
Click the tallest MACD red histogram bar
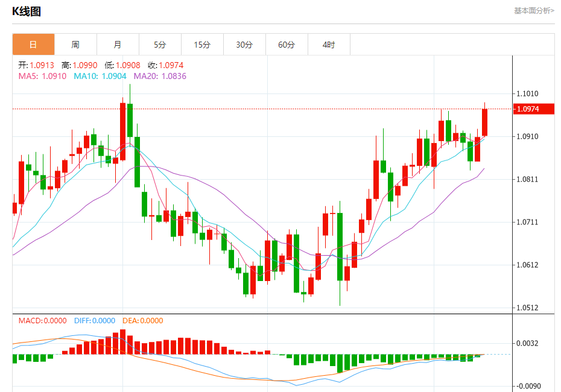[x=122, y=342]
